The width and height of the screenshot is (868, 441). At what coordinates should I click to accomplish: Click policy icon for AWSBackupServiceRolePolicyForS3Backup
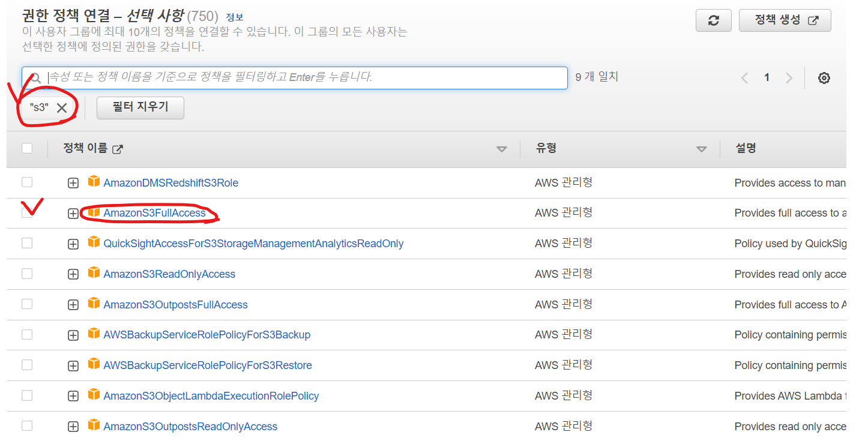pyautogui.click(x=94, y=334)
